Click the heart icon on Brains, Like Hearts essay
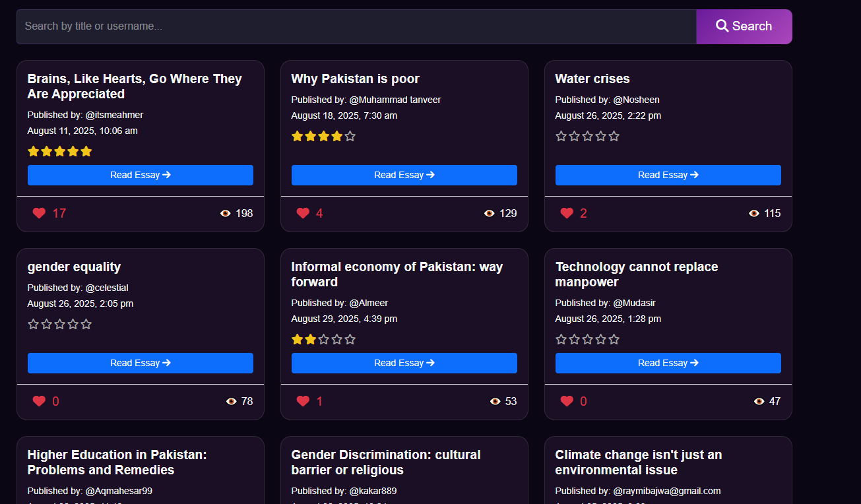This screenshot has width=861, height=504. pyautogui.click(x=39, y=213)
